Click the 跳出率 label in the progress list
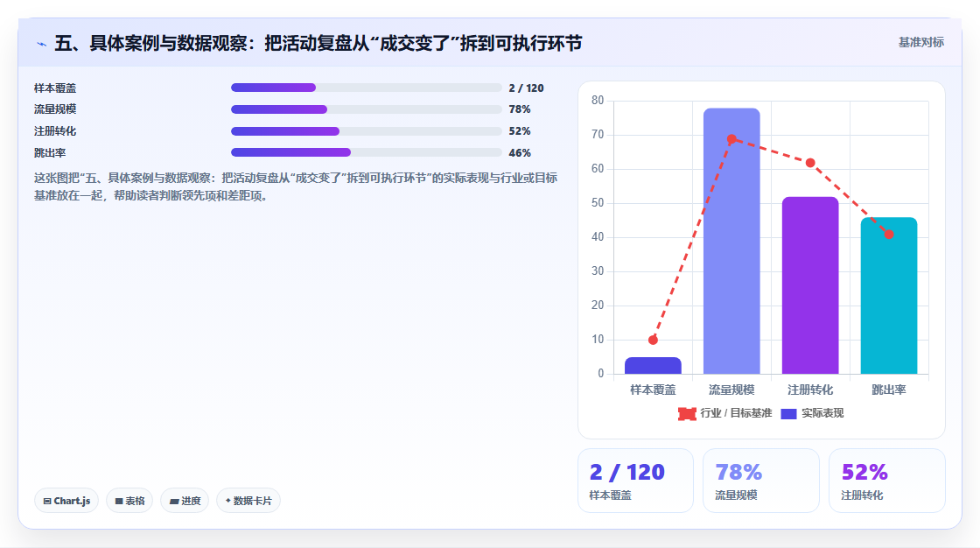Screen dimensions: 980x548 50,152
